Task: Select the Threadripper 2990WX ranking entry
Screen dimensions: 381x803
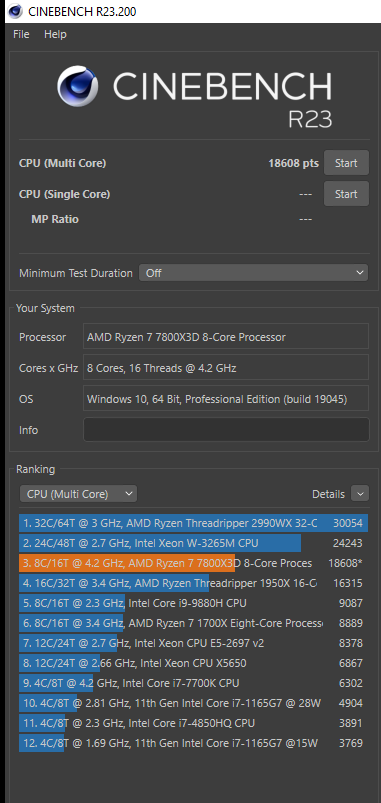Action: click(x=194, y=523)
